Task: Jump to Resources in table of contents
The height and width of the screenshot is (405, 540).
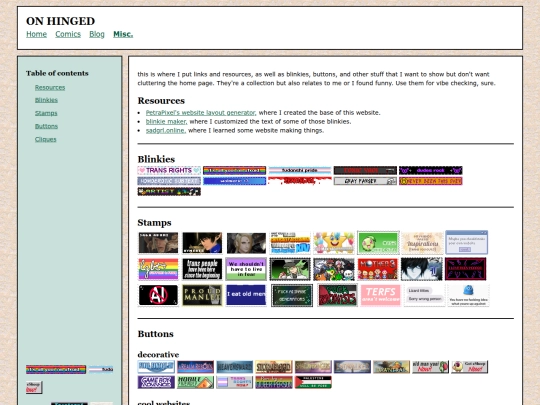Action: pyautogui.click(x=50, y=87)
